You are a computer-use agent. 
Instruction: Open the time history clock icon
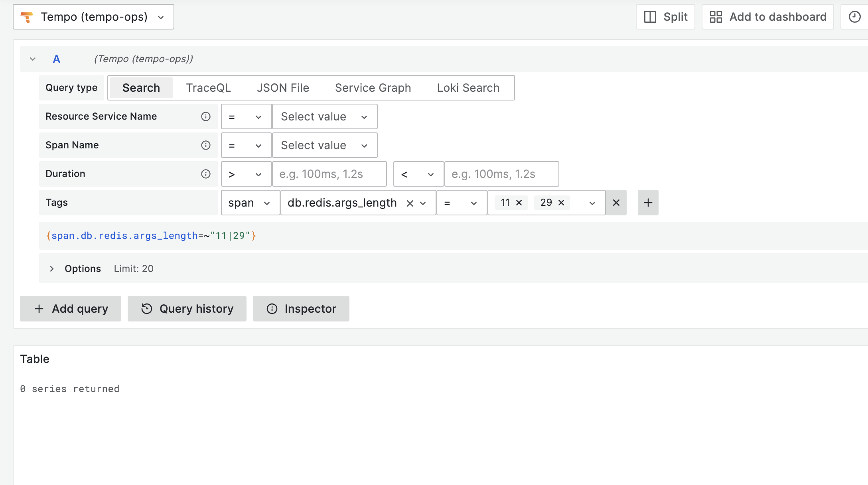point(855,17)
